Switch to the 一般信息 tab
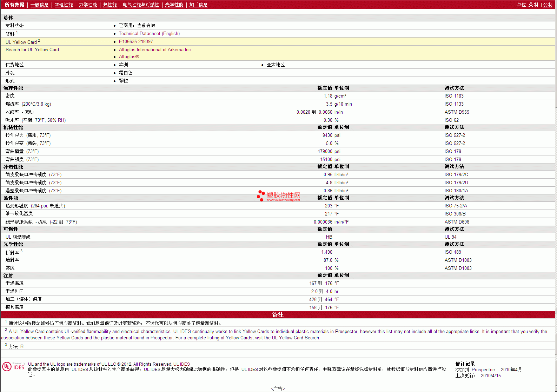 pyautogui.click(x=39, y=5)
